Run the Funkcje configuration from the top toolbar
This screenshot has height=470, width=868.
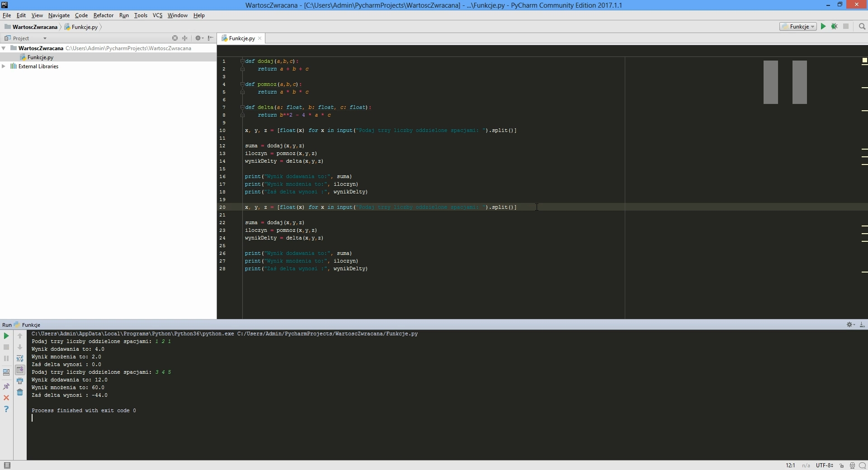(x=823, y=27)
